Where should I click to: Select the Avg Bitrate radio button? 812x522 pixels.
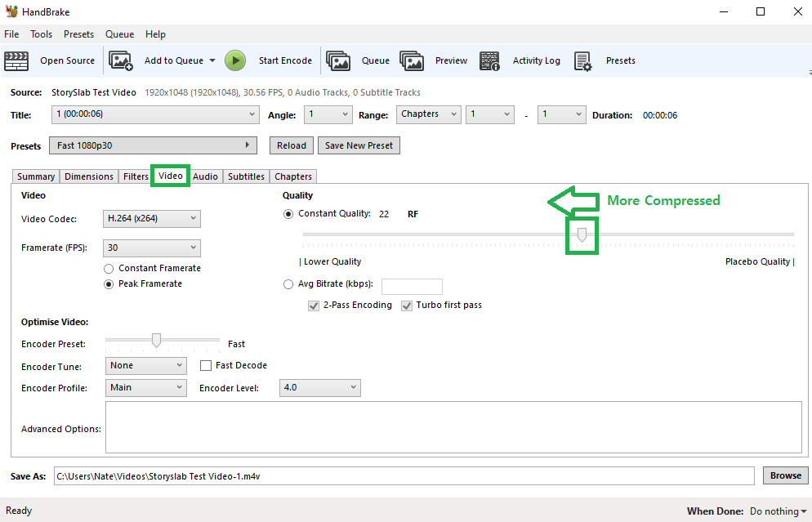point(288,284)
